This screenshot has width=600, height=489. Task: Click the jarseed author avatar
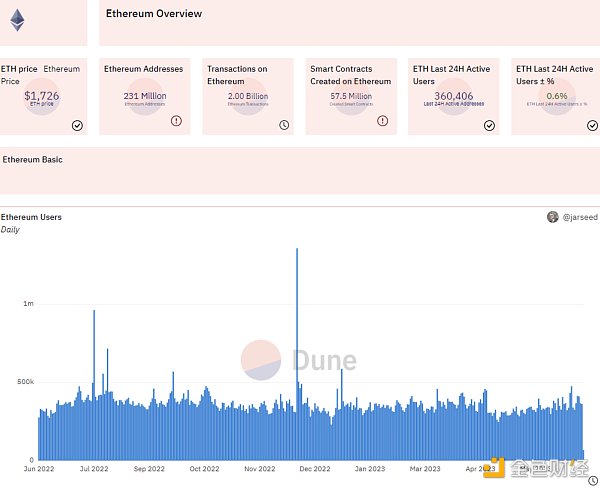553,217
